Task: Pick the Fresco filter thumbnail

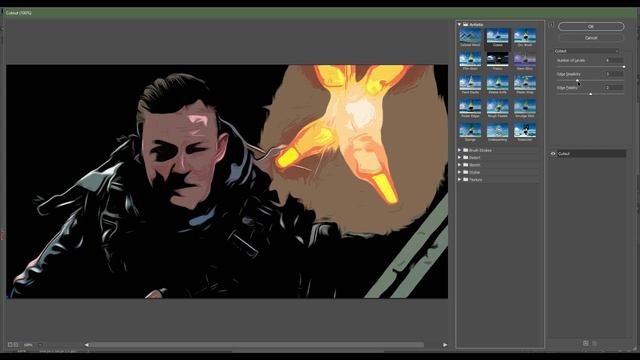Action: (x=498, y=59)
